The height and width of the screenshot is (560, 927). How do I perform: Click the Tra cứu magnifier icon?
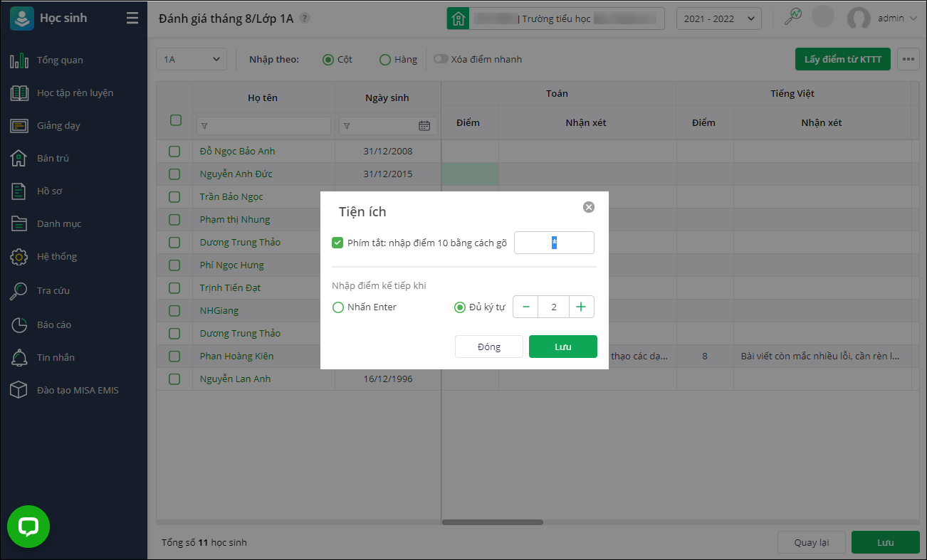[19, 291]
